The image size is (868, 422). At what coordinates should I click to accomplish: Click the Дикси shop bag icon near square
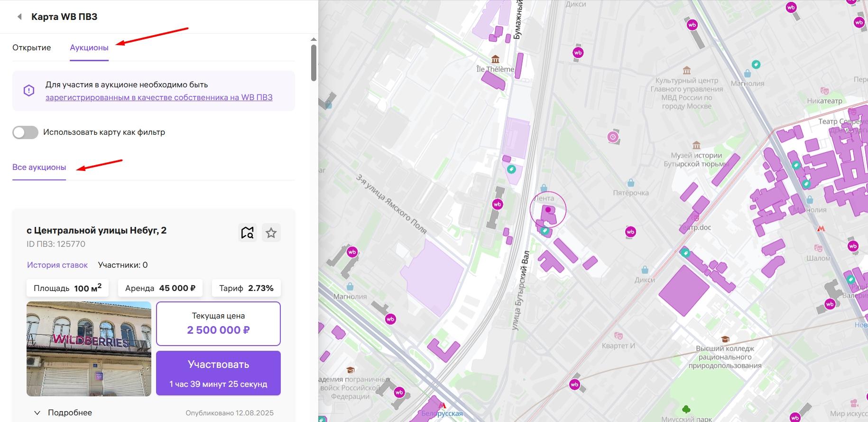coord(645,270)
